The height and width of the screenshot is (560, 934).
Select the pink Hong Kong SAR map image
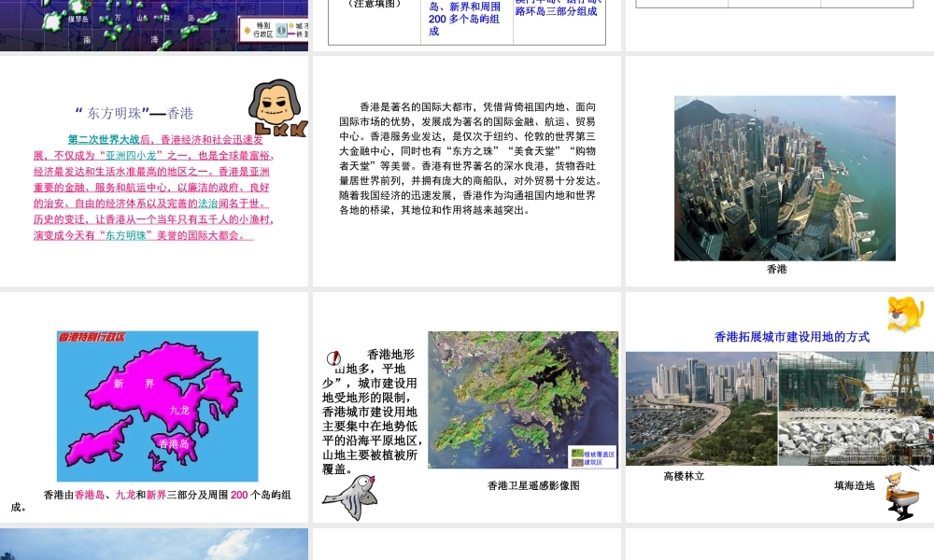tap(157, 406)
